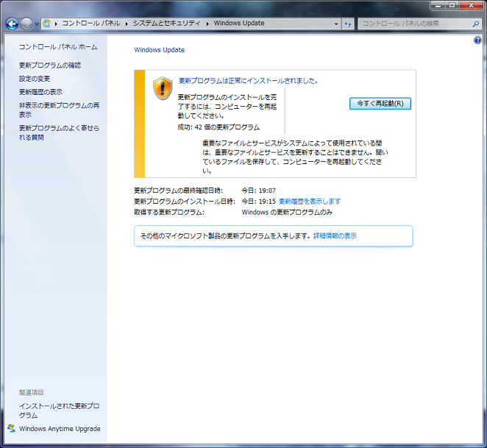Click インストールされた更新プログラム link

point(59,410)
